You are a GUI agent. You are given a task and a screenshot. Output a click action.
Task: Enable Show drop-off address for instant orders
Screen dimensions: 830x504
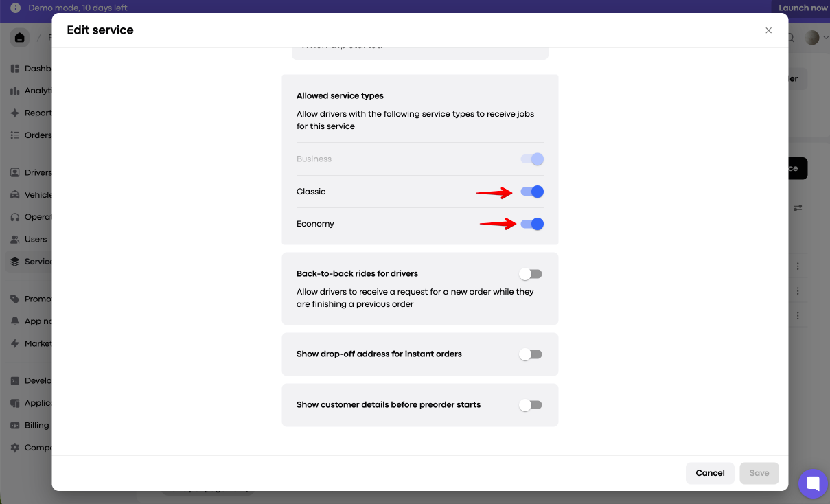[531, 354]
